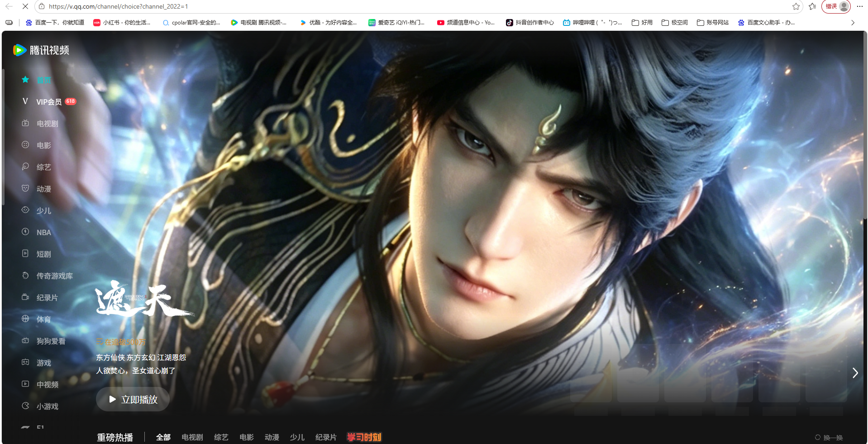Image resolution: width=868 pixels, height=444 pixels.
Task: Select the 纪录片 tab under 重磅热播
Action: pyautogui.click(x=326, y=437)
